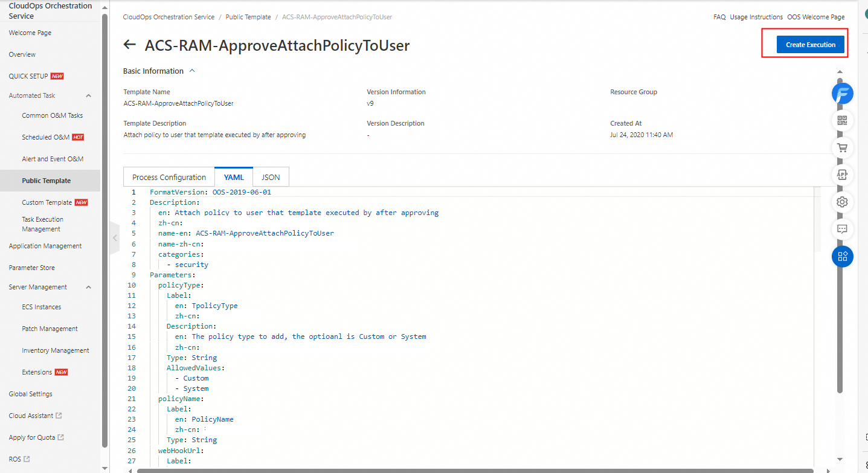Open the API document floating icon
Viewport: 868px width, 473px height.
(x=843, y=175)
